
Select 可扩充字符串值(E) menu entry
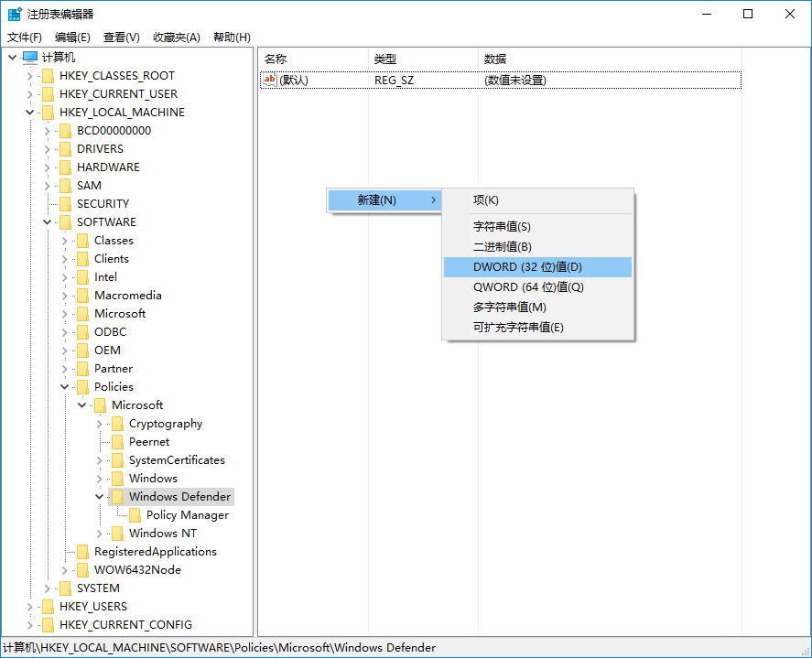point(537,328)
